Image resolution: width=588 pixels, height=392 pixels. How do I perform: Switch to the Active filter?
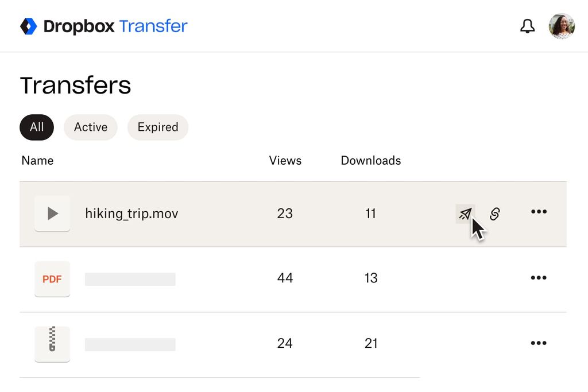(90, 127)
